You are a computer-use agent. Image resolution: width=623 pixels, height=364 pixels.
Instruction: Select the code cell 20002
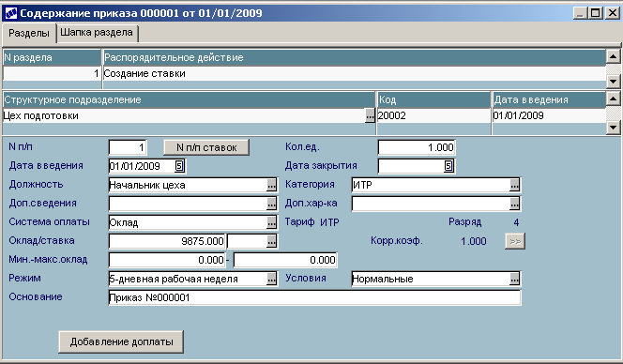tap(433, 116)
